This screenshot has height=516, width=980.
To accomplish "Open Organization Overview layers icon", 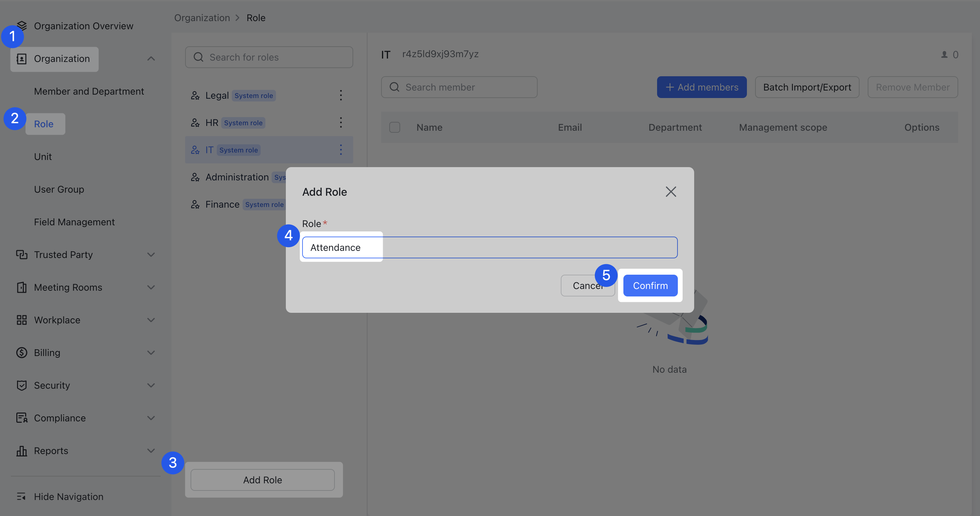I will pyautogui.click(x=22, y=26).
